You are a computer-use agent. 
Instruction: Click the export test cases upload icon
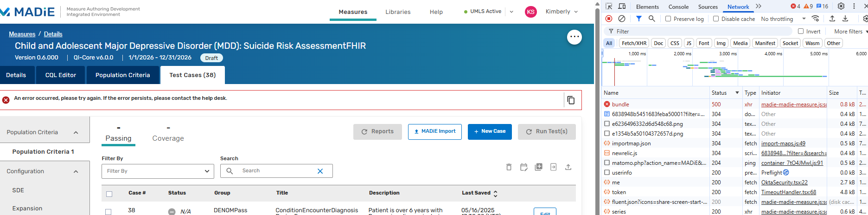[568, 167]
